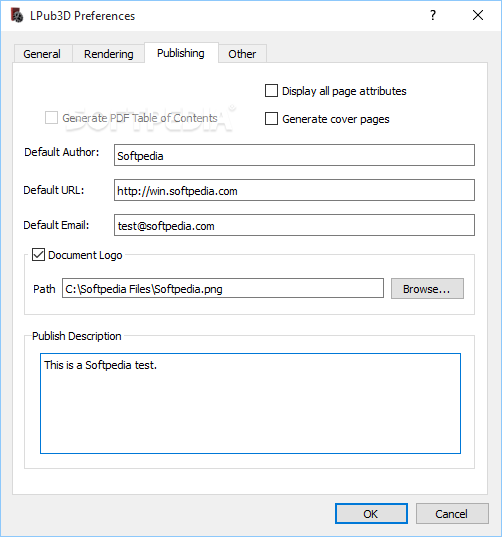Screen dimensions: 502x537
Task: Select the Publishing tab
Action: click(181, 53)
